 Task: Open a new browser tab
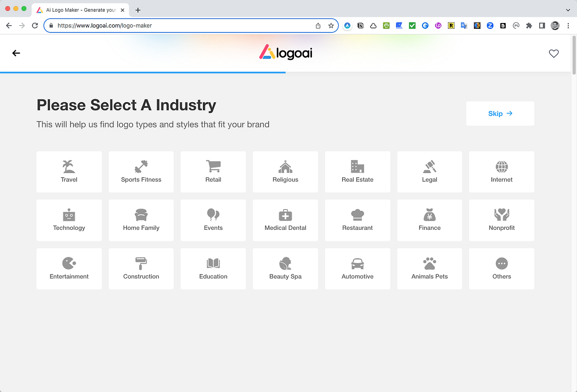[138, 10]
